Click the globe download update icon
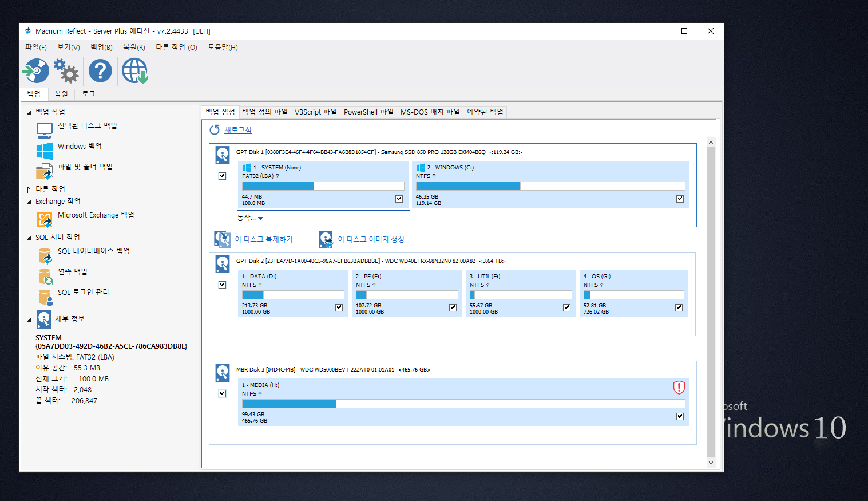This screenshot has height=501, width=868. pos(135,71)
